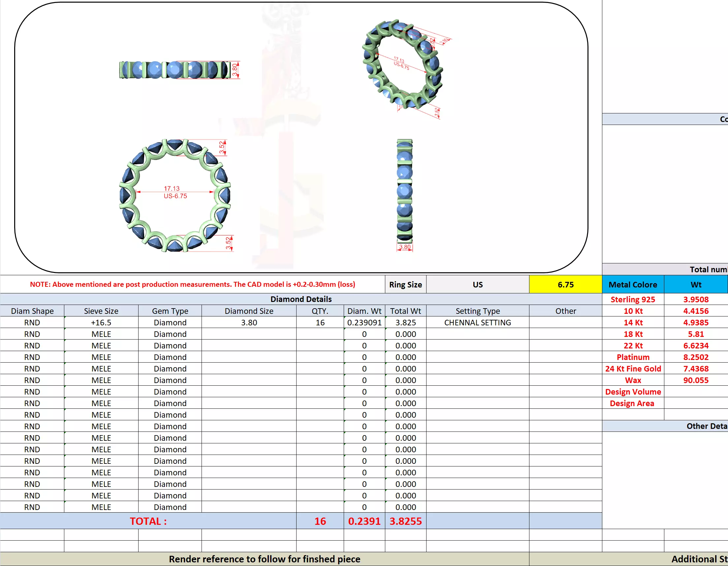Click the Diamond Details header bar
Screen dimensions: 728x566
click(x=301, y=299)
